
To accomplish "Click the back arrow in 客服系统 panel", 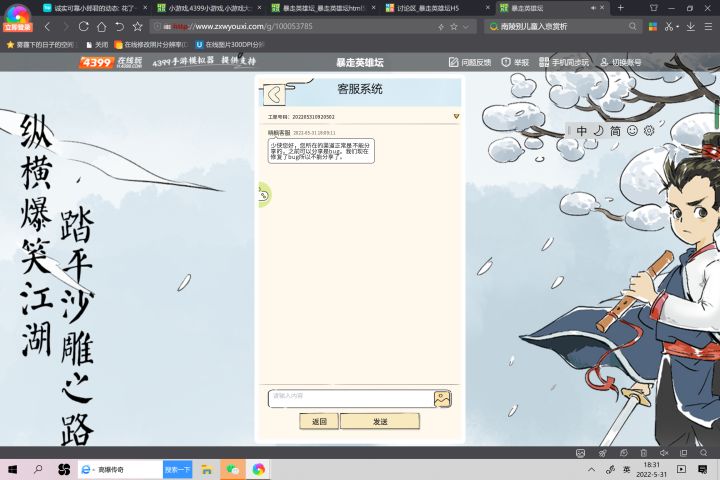I will click(x=275, y=95).
